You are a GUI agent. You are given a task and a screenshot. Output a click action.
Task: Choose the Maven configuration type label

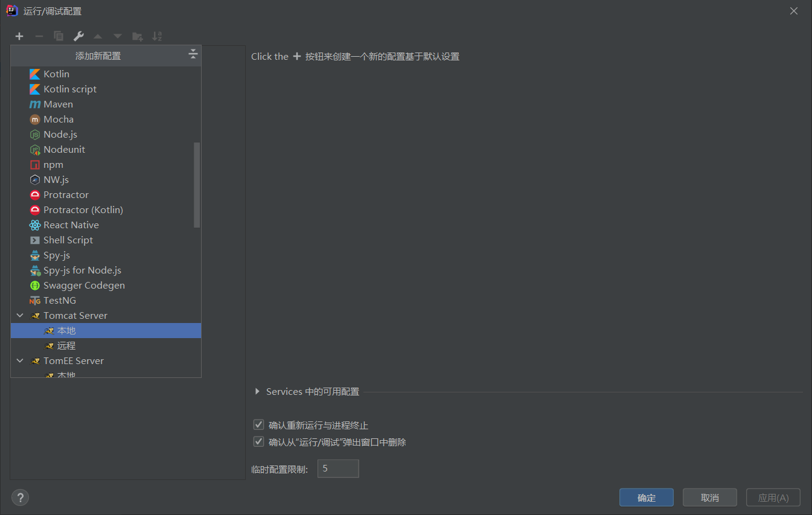point(58,104)
